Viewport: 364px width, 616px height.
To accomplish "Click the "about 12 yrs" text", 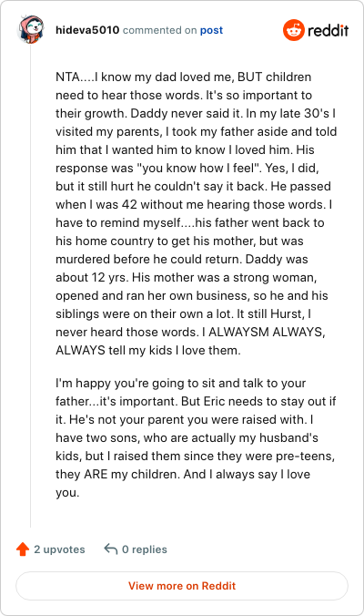I will [92, 277].
